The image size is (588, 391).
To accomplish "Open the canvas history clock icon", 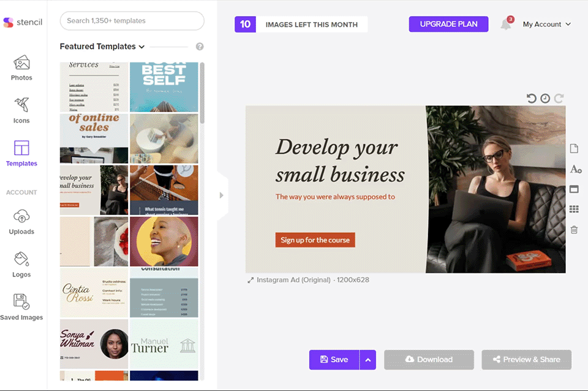I will 545,98.
